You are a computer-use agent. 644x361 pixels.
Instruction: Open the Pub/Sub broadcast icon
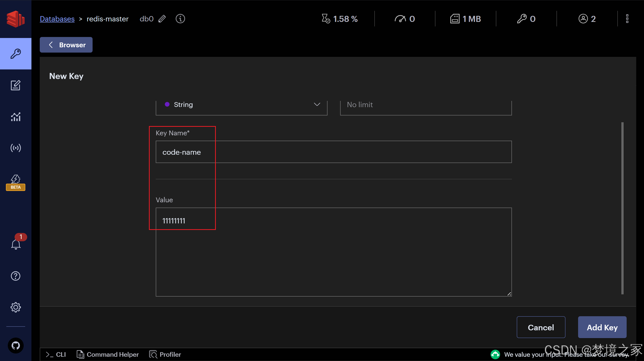point(16,148)
